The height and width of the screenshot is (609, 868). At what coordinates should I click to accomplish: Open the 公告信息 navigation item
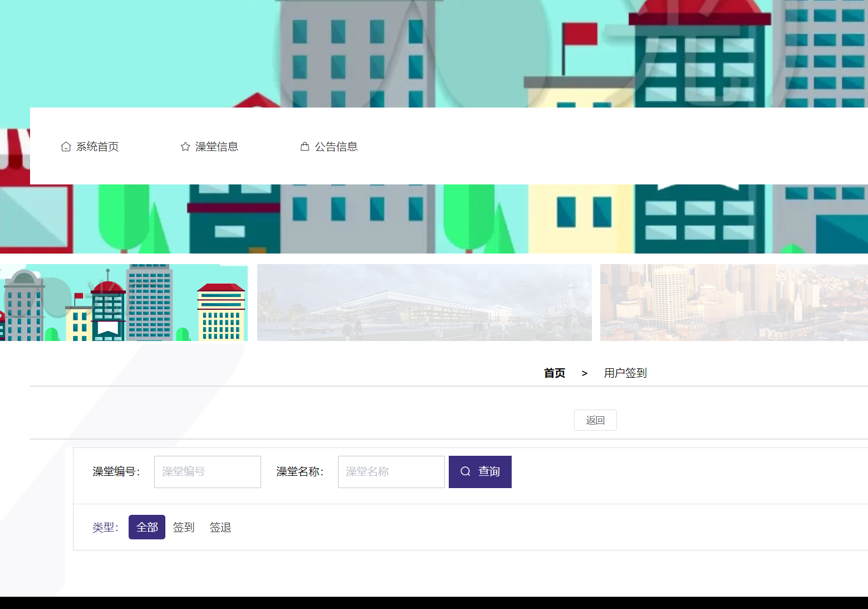click(337, 147)
